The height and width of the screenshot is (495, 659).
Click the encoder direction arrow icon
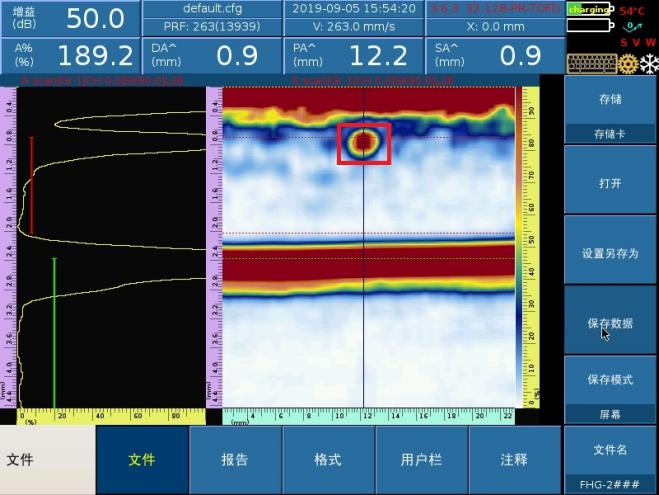coord(635,27)
